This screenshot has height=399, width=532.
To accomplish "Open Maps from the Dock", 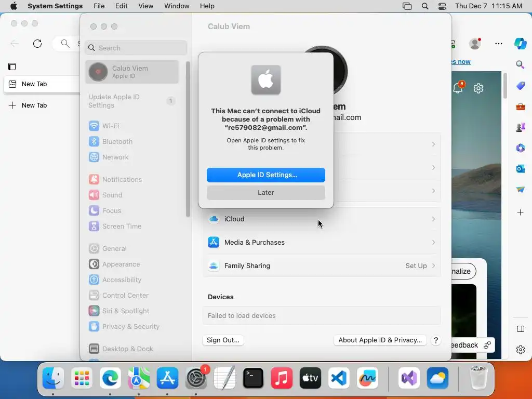I will point(139,378).
